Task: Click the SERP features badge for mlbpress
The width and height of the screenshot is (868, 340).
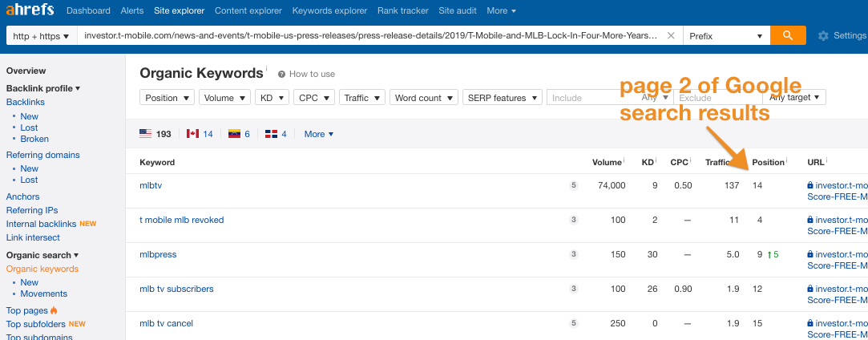Action: pos(574,255)
